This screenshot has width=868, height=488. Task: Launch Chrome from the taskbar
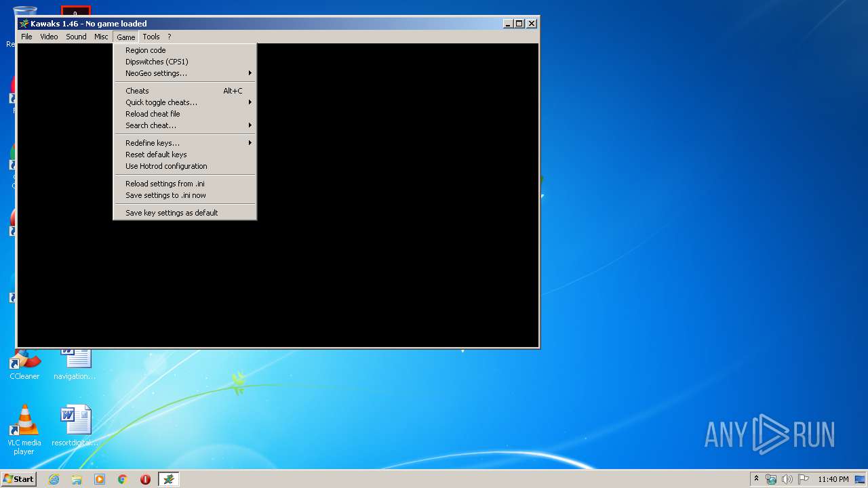coord(123,479)
